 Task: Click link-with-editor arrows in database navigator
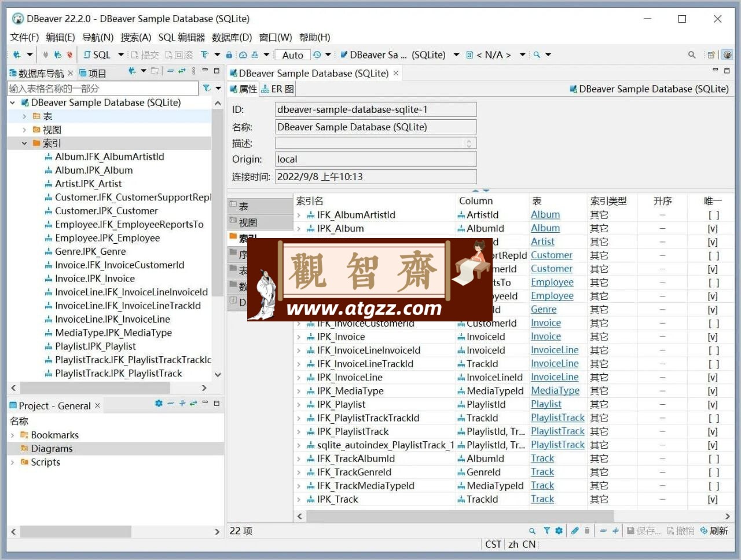click(x=182, y=71)
